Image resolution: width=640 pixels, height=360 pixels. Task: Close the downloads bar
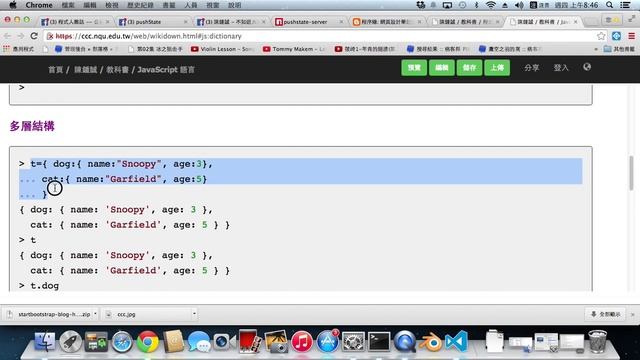pyautogui.click(x=633, y=314)
